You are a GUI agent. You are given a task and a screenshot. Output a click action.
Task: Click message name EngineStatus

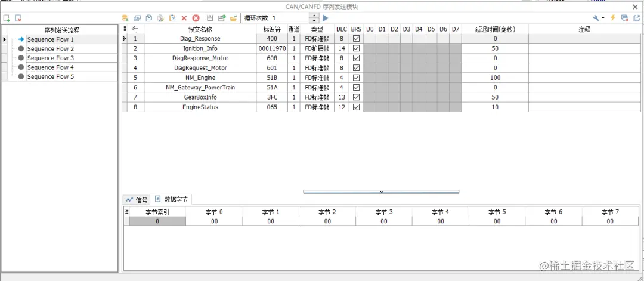(x=200, y=107)
